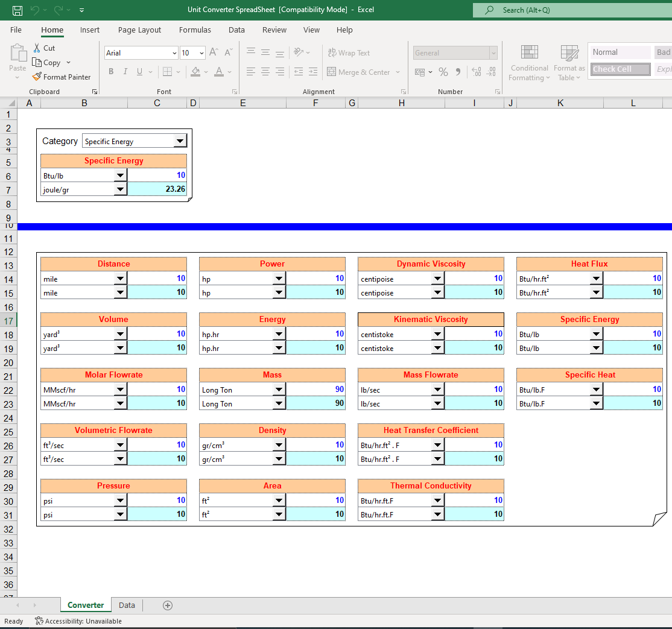This screenshot has height=629, width=672.
Task: Toggle Wrap Text
Action: tap(349, 52)
